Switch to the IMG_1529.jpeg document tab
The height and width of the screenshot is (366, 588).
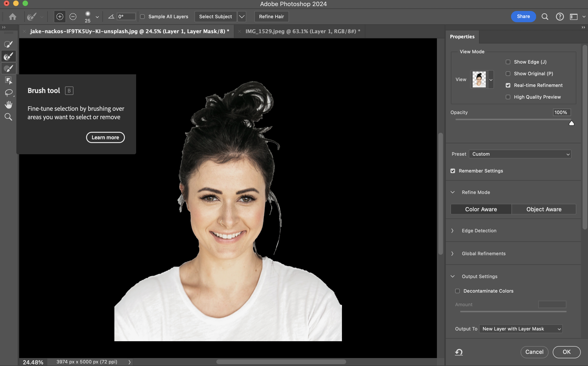tap(302, 32)
